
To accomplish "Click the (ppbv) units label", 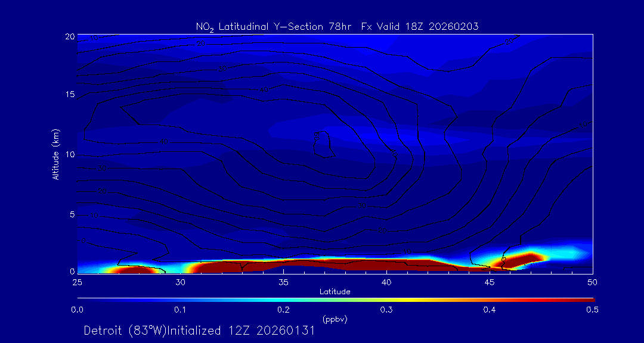I will coord(335,319).
